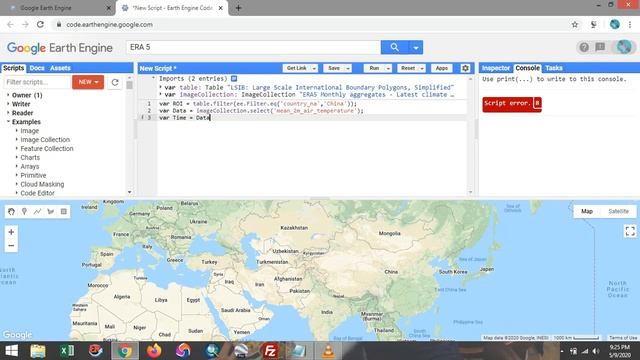Open the user account avatar
The width and height of the screenshot is (640, 360).
[x=624, y=47]
